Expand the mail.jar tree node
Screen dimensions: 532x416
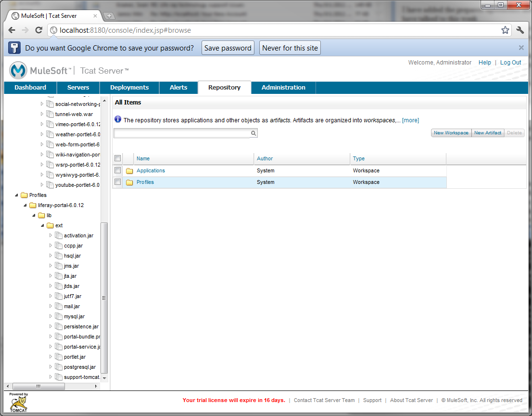tap(51, 306)
